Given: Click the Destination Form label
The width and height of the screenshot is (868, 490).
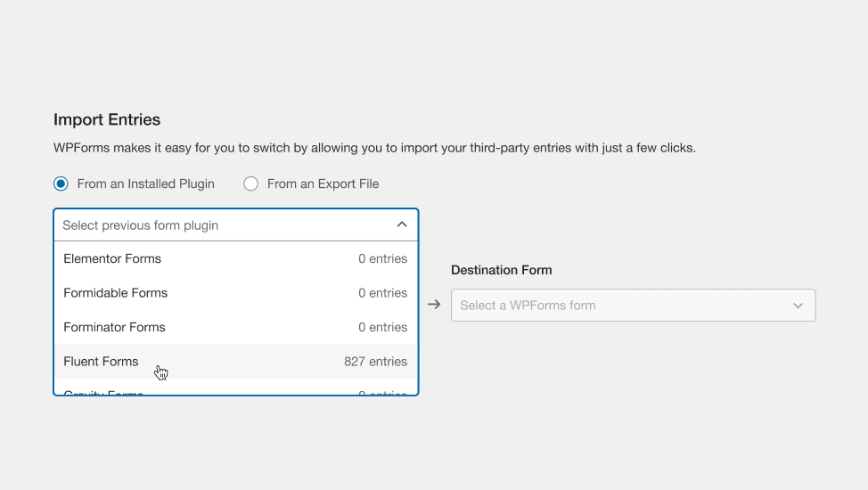Looking at the screenshot, I should 502,270.
